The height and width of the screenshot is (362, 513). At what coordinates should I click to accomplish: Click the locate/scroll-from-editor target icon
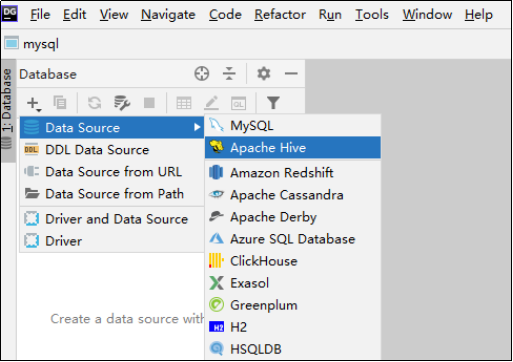[x=202, y=74]
